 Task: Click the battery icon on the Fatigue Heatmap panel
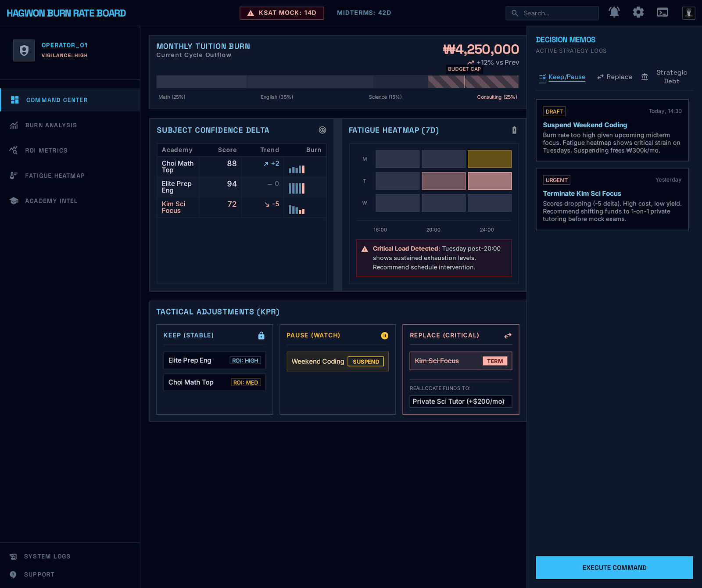514,130
